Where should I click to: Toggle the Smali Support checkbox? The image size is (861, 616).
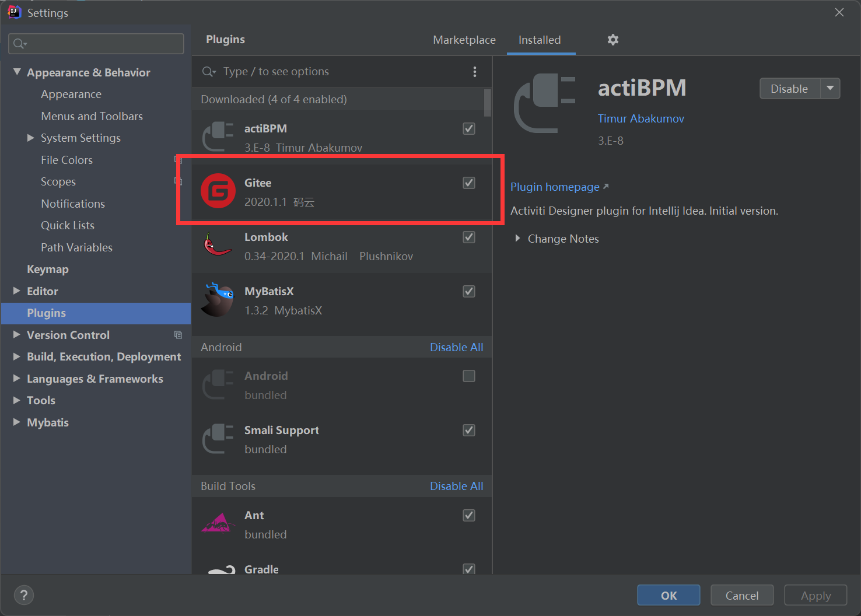click(x=469, y=430)
